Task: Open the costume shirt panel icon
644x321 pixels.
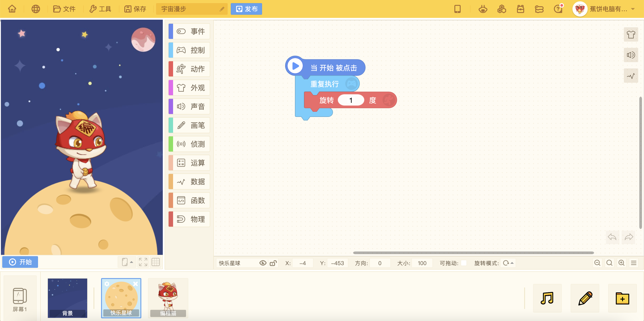Action: [631, 34]
